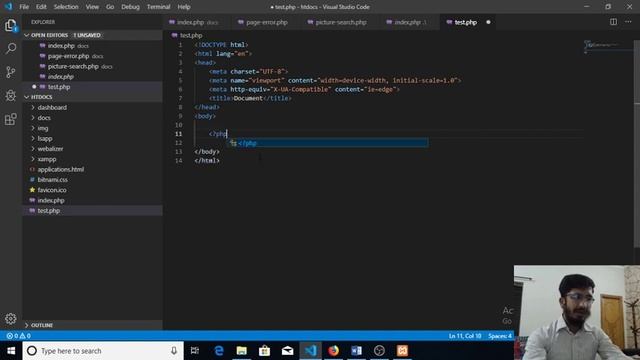The image size is (640, 360).
Task: Click the Cortana microphone icon
Action: click(x=173, y=351)
